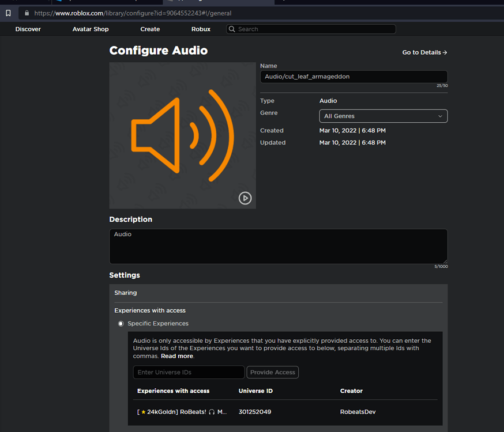Select the Specific Experiences radio button
504x432 pixels.
(121, 323)
